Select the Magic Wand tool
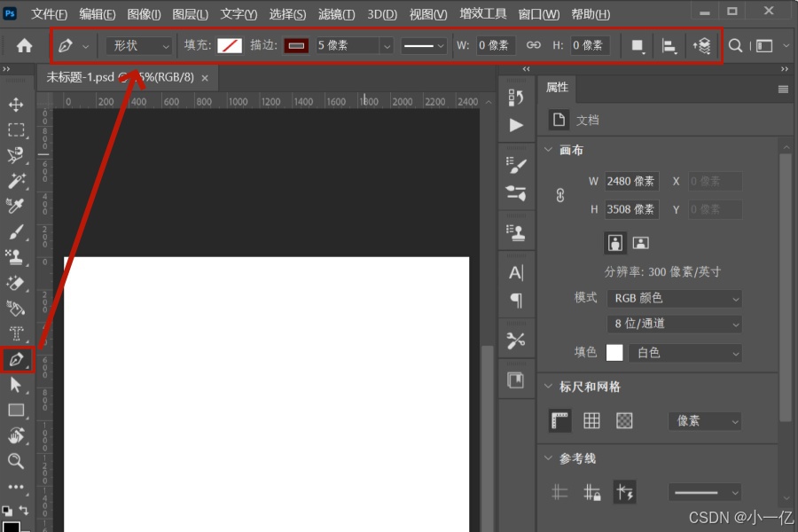 pyautogui.click(x=16, y=181)
